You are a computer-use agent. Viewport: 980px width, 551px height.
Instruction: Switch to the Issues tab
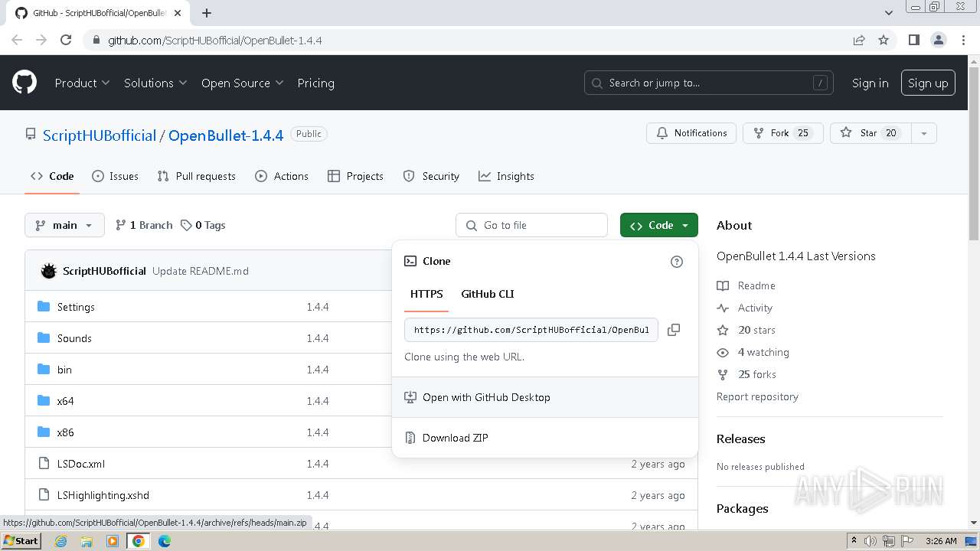(x=116, y=176)
